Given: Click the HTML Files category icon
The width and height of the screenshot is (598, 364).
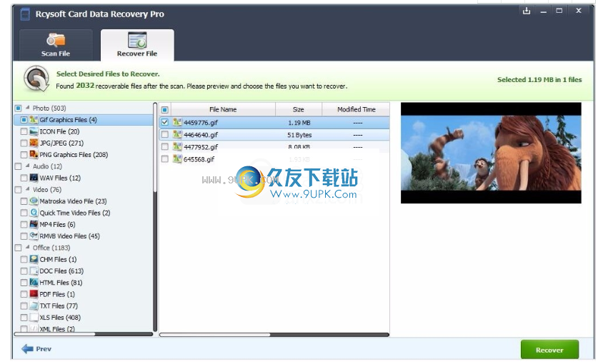Looking at the screenshot, I should 34,283.
